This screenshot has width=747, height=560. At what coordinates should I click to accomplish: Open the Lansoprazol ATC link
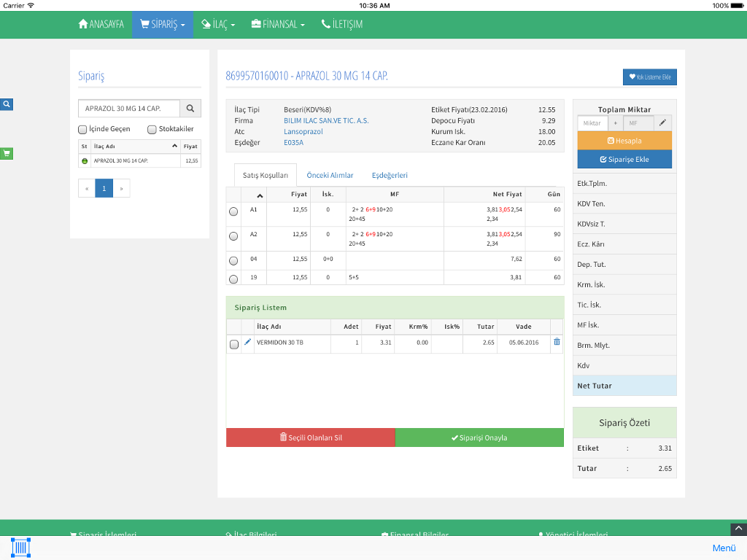(x=303, y=131)
